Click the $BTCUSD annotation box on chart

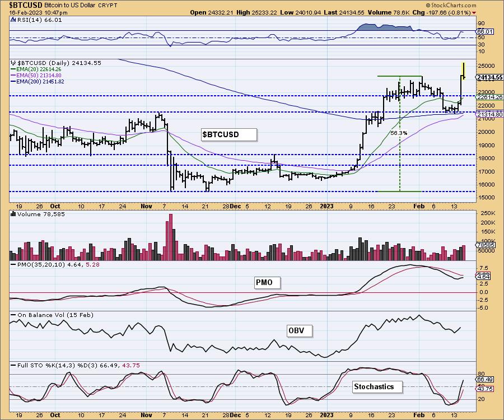[x=229, y=134]
